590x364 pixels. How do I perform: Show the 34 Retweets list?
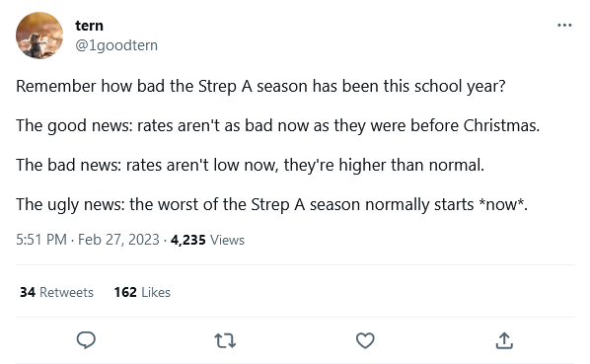[56, 292]
